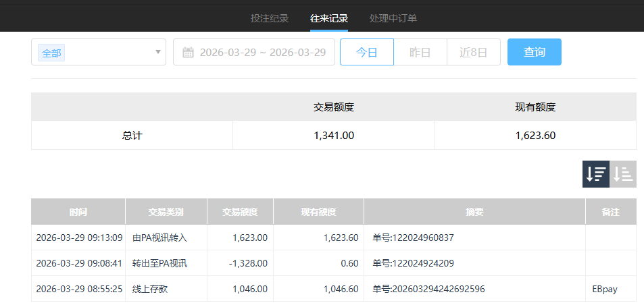Open the date range 2026-03-29 input

pyautogui.click(x=262, y=53)
